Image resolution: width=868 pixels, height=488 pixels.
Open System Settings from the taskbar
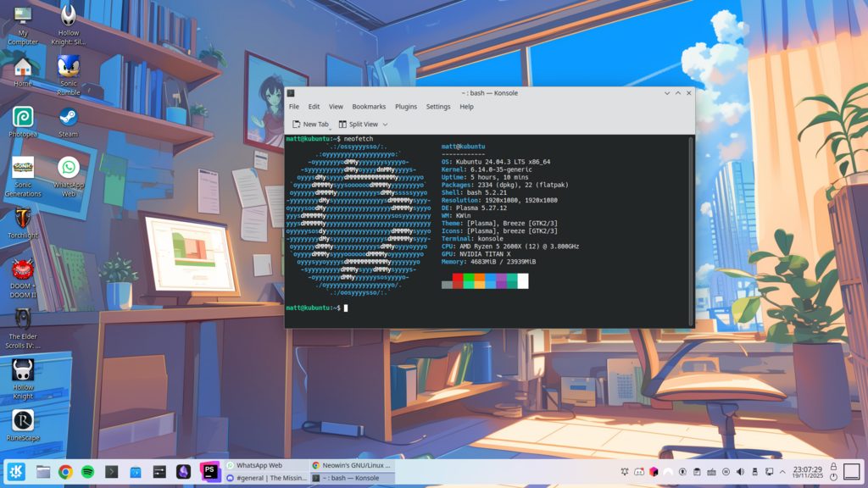click(x=159, y=472)
